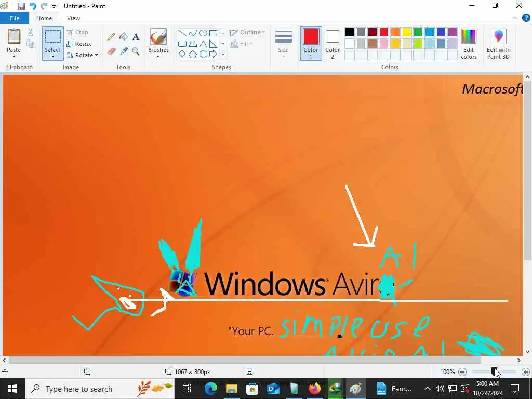Pick the green color swatch
532x399 pixels.
(418, 32)
